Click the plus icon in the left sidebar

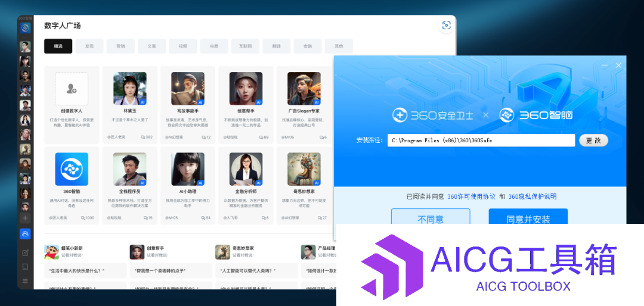25,218
